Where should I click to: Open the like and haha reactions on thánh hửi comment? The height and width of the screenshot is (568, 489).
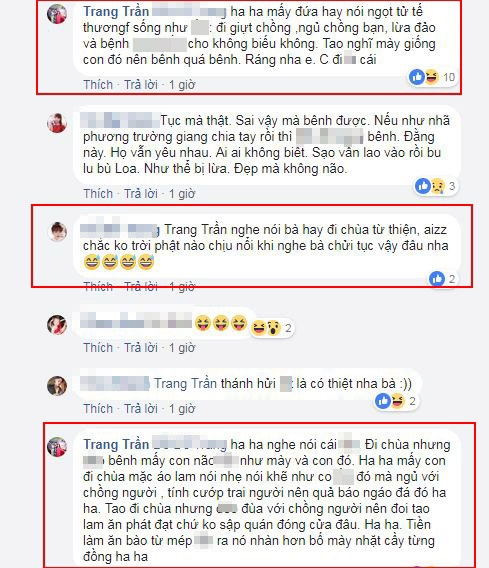tap(396, 401)
